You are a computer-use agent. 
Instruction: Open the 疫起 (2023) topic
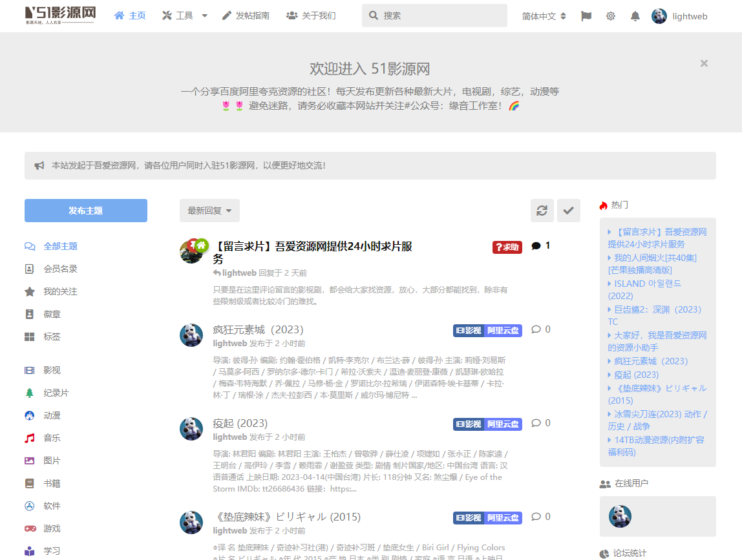click(x=240, y=423)
